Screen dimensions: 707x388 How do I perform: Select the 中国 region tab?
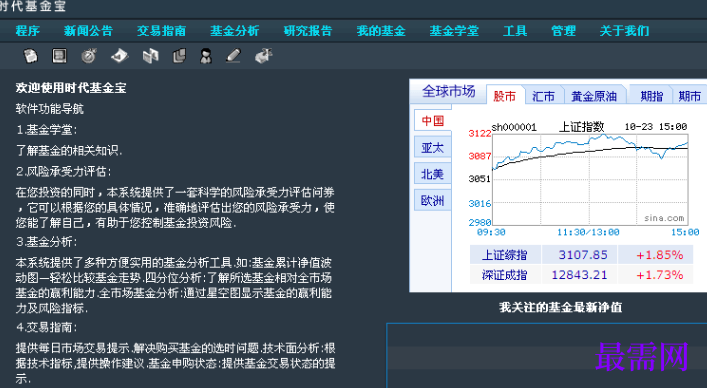click(432, 120)
